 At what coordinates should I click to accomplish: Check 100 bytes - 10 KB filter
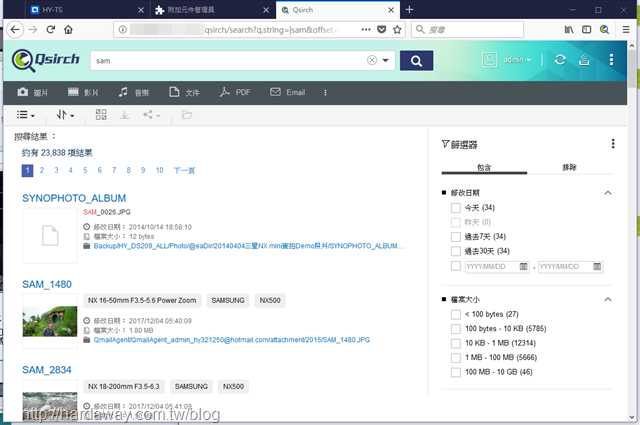click(456, 329)
